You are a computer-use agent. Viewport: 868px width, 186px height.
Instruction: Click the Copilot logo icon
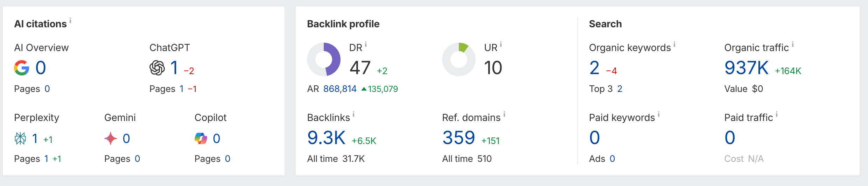201,139
